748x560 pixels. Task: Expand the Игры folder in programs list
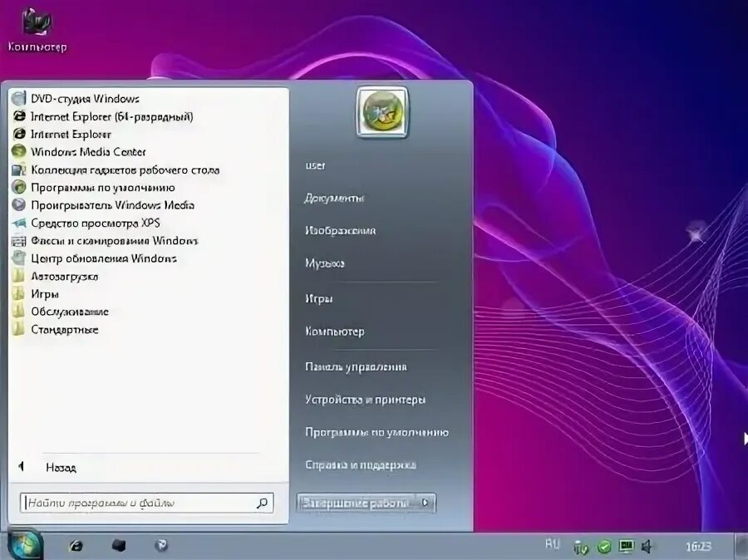click(x=36, y=294)
